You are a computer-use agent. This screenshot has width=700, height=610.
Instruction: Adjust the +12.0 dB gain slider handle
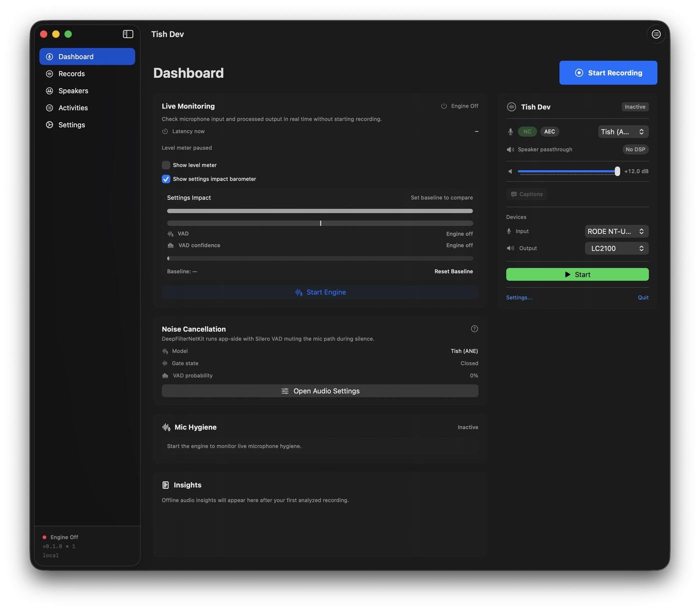click(617, 172)
